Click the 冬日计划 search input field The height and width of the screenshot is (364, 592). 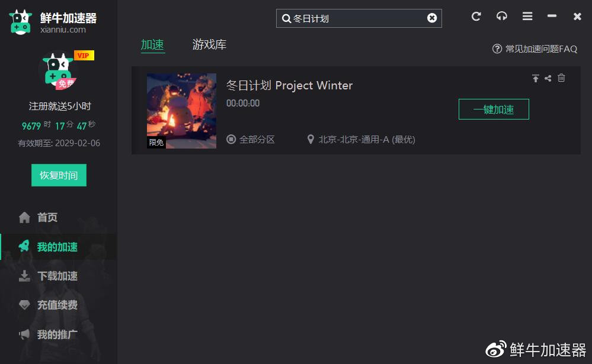pos(359,18)
